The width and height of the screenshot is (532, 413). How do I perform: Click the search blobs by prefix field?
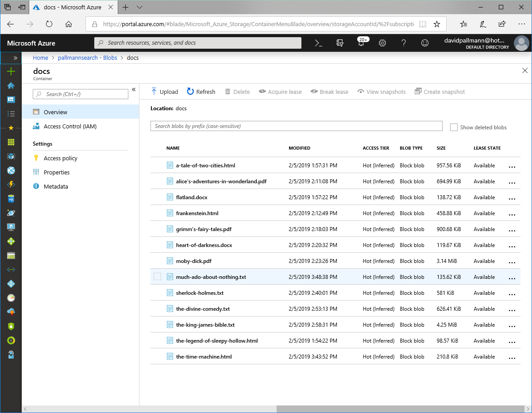297,126
